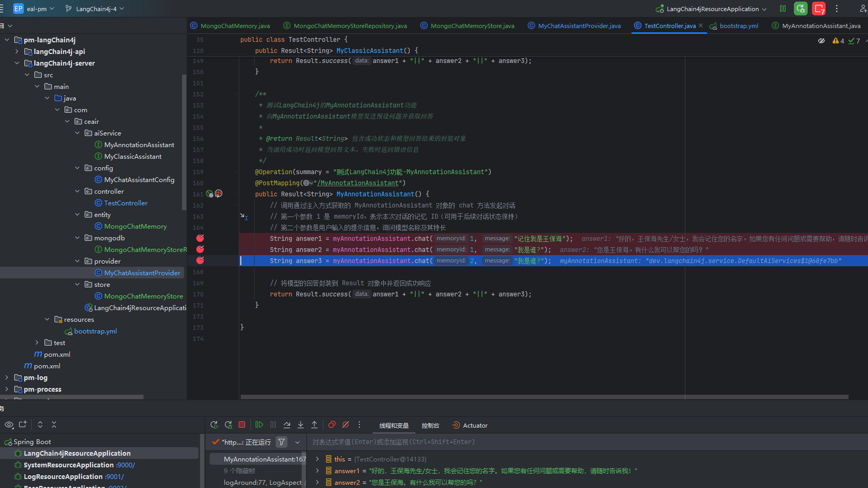The image size is (868, 488).
Task: Toggle breakpoint on answer2 line
Action: tap(200, 249)
